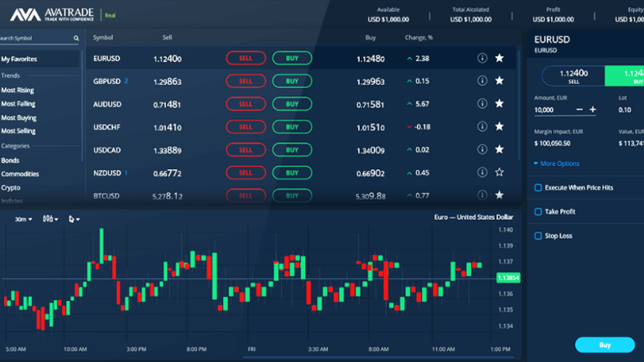Remove AUDUSD from favorites via star icon
Image resolution: width=644 pixels, height=362 pixels.
pyautogui.click(x=500, y=104)
